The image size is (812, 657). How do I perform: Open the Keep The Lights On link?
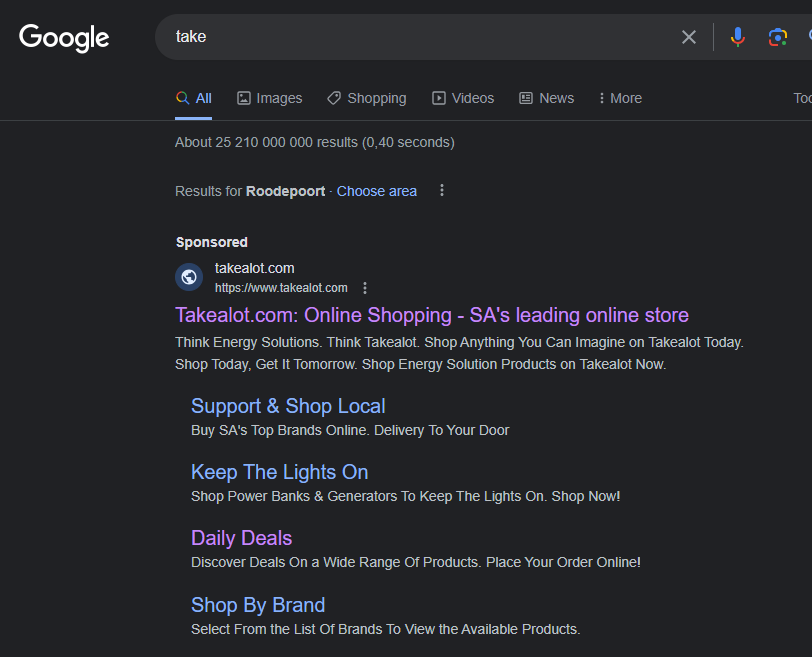(x=280, y=472)
